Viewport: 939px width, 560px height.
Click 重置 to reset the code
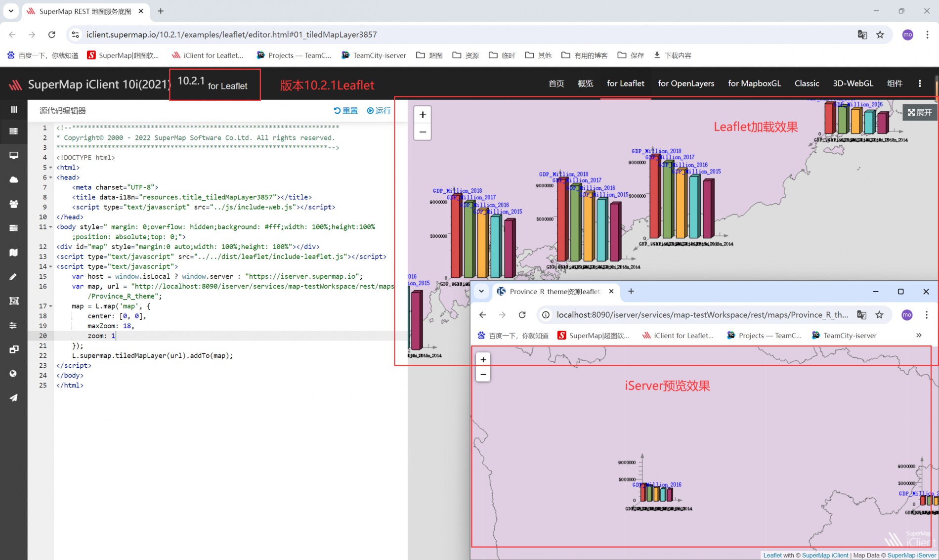click(x=345, y=111)
